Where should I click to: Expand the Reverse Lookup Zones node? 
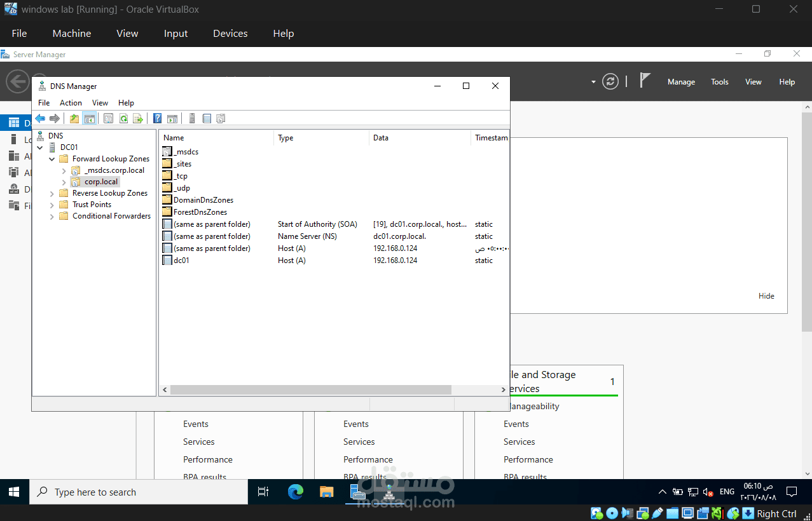click(52, 193)
